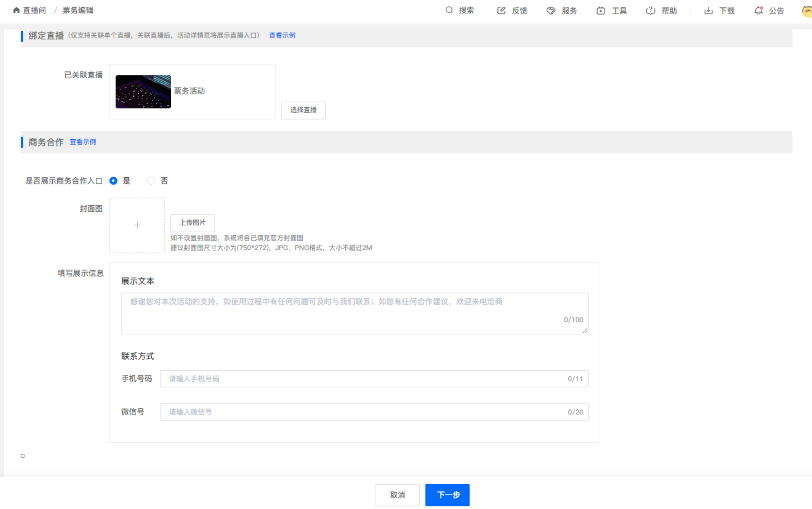Open the 工具 tools icon
The height and width of the screenshot is (509, 812).
pos(600,10)
